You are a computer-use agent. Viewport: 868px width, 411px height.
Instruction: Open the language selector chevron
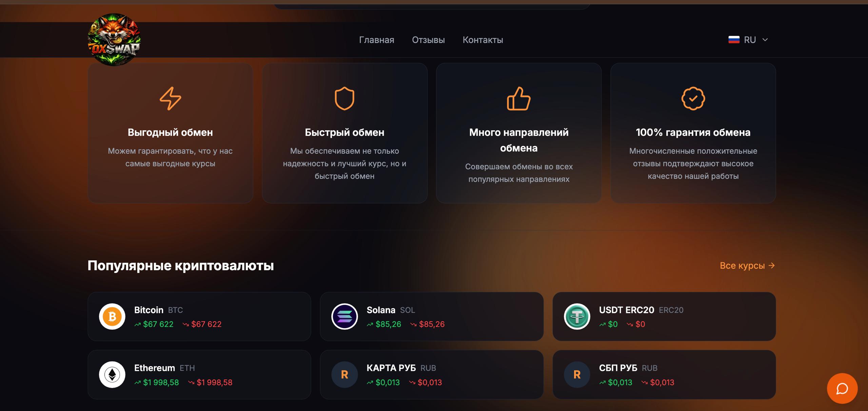tap(765, 40)
